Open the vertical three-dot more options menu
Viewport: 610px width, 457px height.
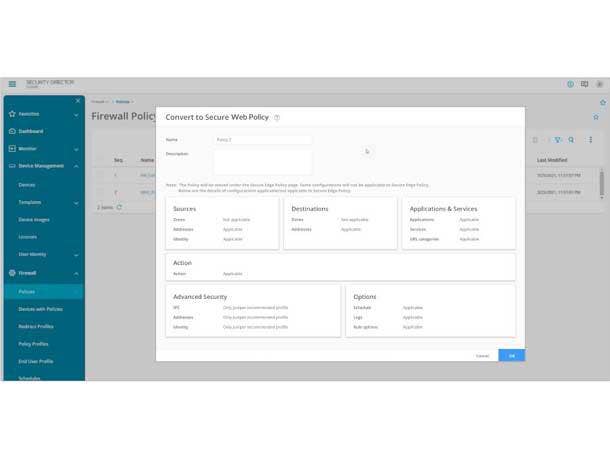(590, 140)
